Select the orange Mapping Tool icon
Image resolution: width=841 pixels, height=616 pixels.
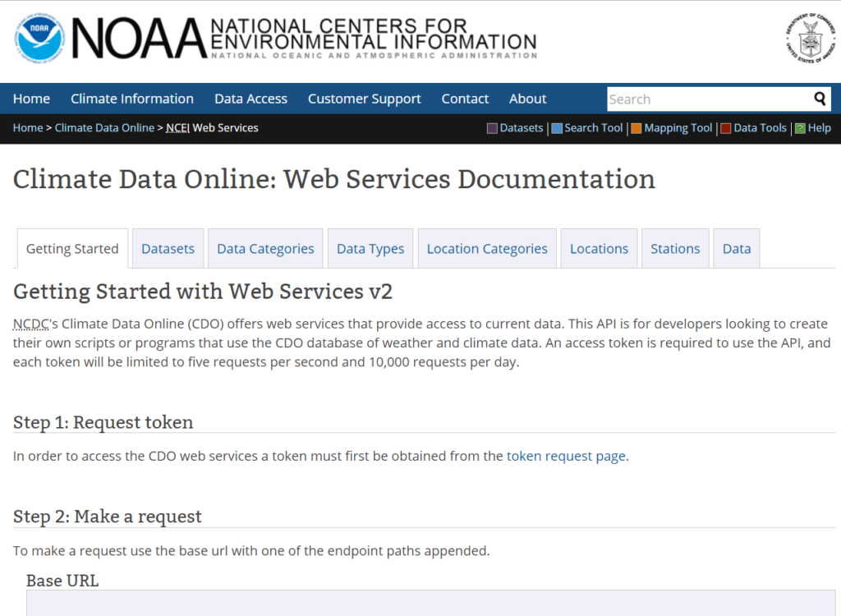(635, 128)
